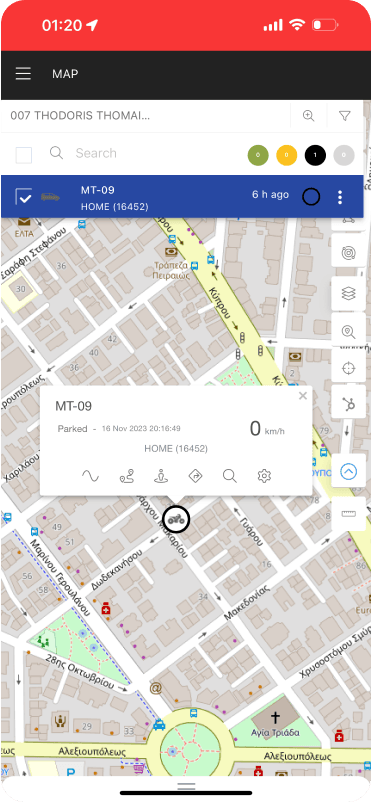Close the MT-09 info popup
The height and width of the screenshot is (802, 371).
[303, 395]
